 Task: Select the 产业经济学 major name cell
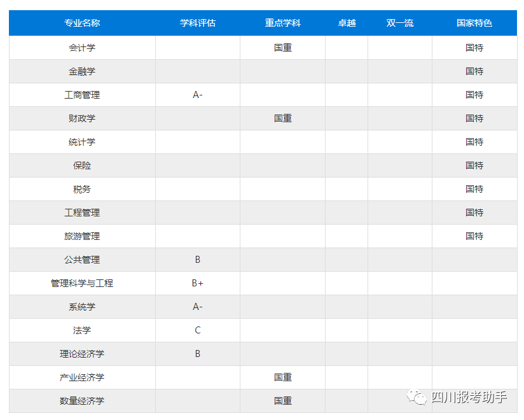[x=82, y=377]
